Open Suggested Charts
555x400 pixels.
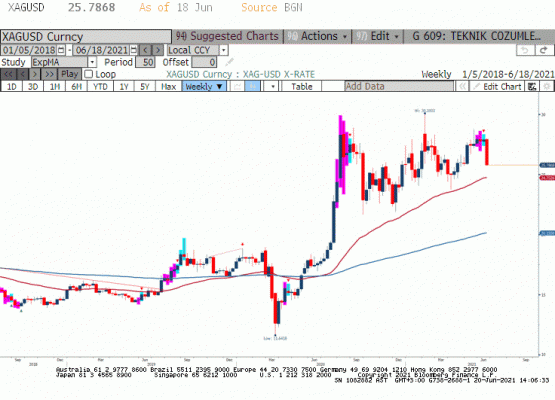[x=228, y=36]
